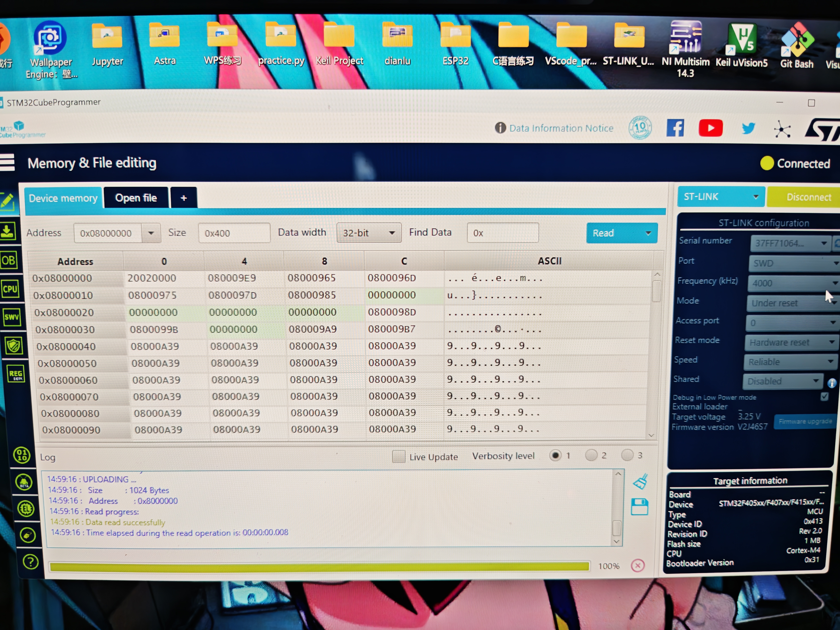The width and height of the screenshot is (840, 630).
Task: Switch to the Device memory tab
Action: coord(63,198)
